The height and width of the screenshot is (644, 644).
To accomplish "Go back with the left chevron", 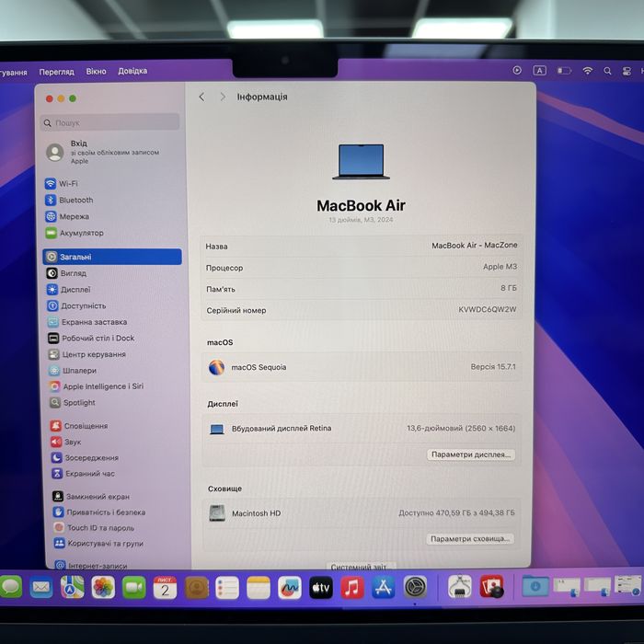I will (x=201, y=97).
